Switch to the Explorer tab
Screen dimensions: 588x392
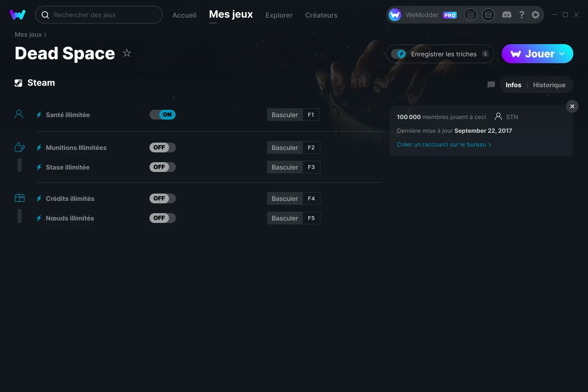[279, 15]
